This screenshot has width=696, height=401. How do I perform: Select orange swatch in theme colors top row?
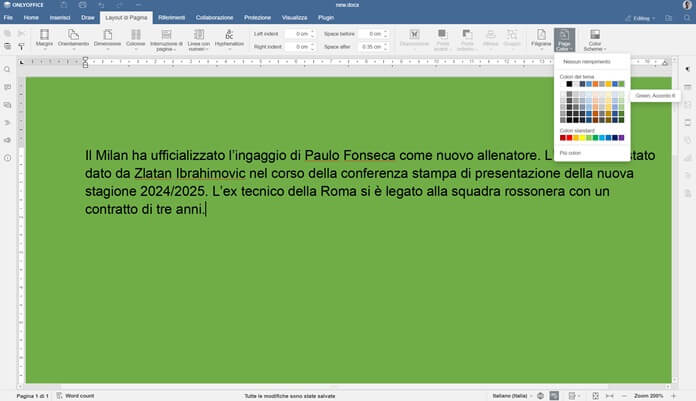[x=595, y=84]
